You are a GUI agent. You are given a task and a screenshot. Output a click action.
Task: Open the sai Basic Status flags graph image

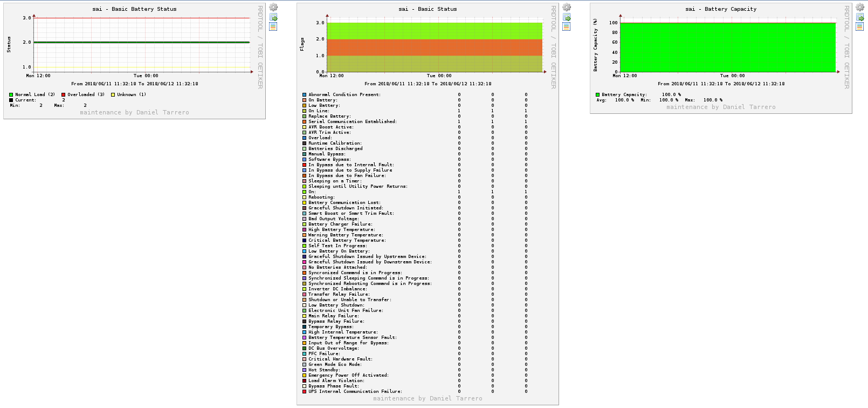pyautogui.click(x=428, y=204)
